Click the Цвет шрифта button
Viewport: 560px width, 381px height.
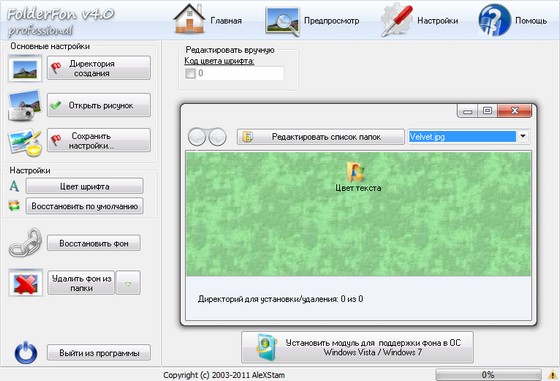(85, 186)
